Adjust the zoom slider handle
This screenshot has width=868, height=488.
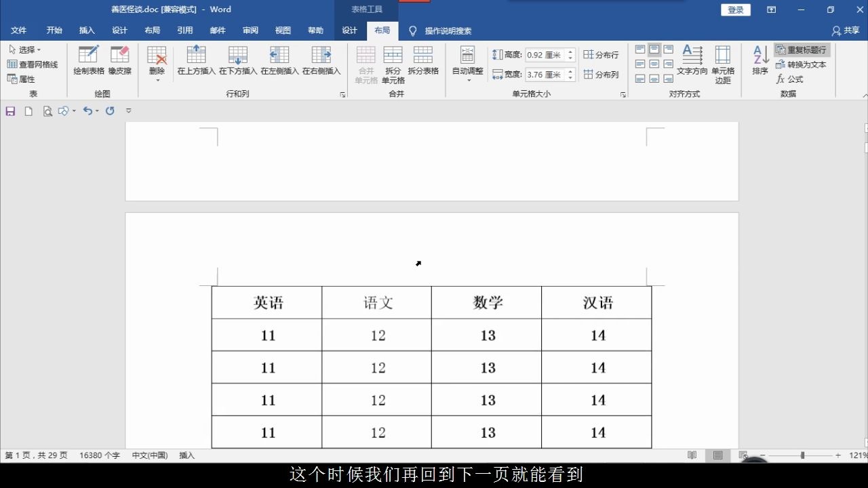803,455
